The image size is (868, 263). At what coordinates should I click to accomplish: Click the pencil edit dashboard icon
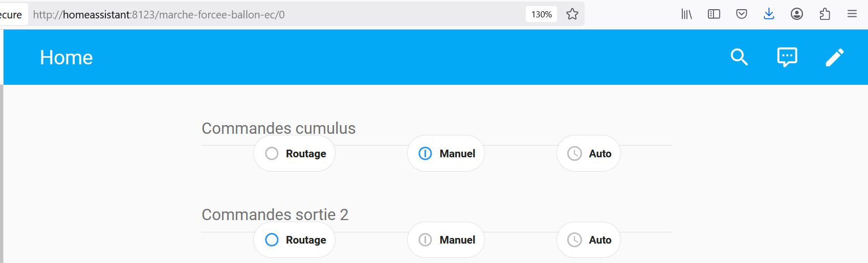click(834, 57)
